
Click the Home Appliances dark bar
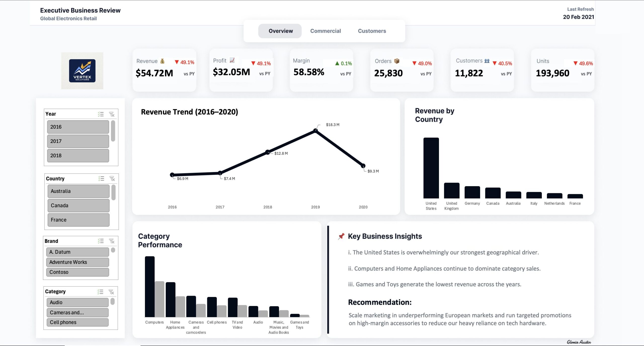(x=170, y=299)
